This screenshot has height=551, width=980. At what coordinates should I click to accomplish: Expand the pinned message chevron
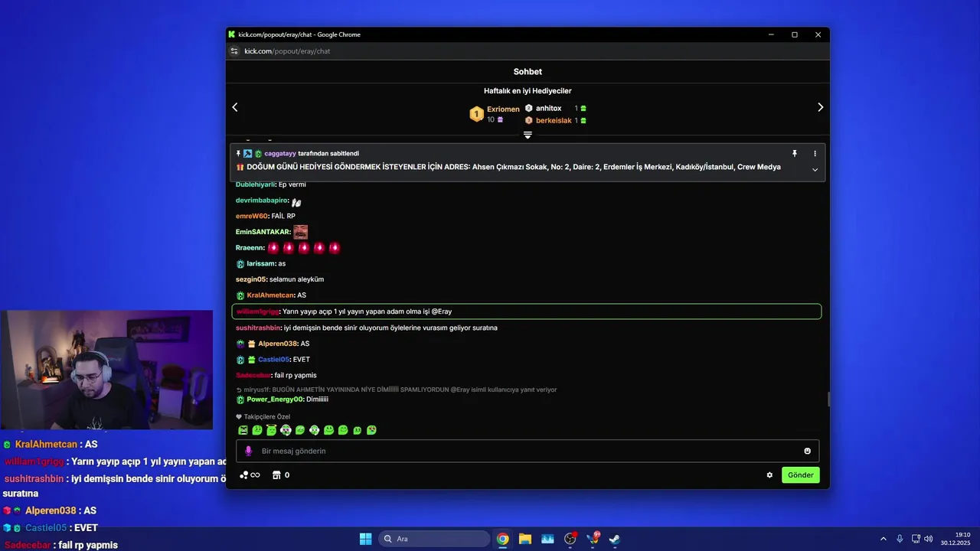click(x=815, y=169)
